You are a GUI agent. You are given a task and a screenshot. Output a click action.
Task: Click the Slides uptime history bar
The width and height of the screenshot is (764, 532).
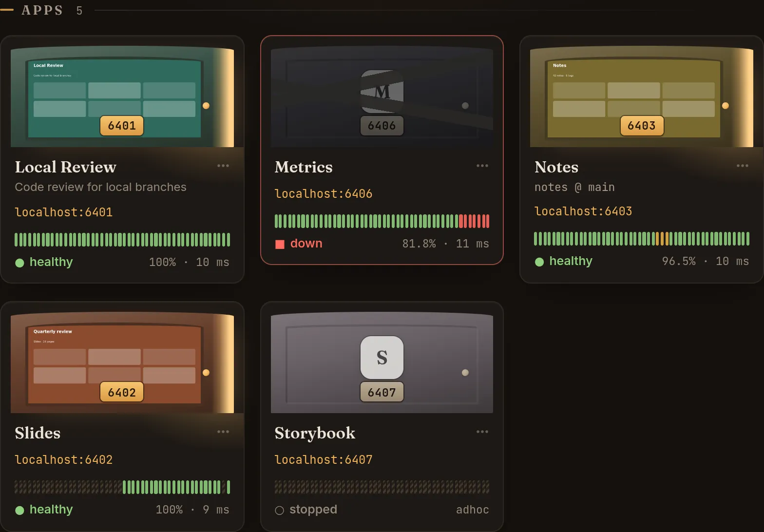tap(122, 487)
